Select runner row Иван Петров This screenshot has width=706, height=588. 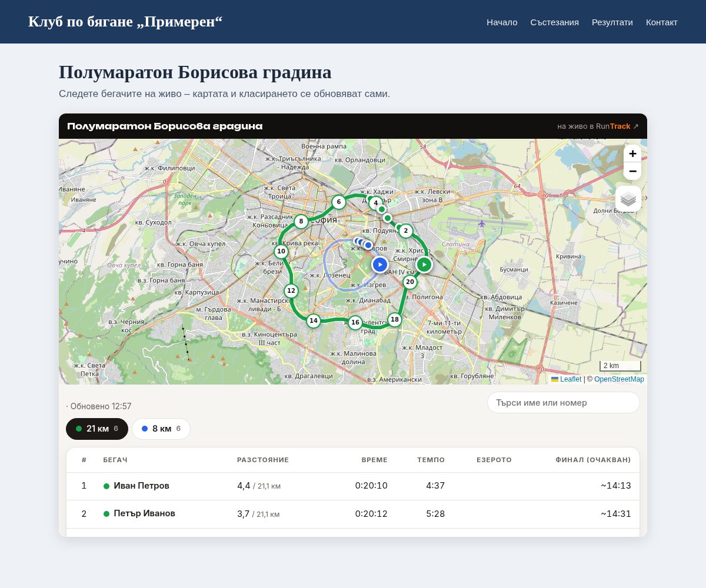tap(353, 486)
